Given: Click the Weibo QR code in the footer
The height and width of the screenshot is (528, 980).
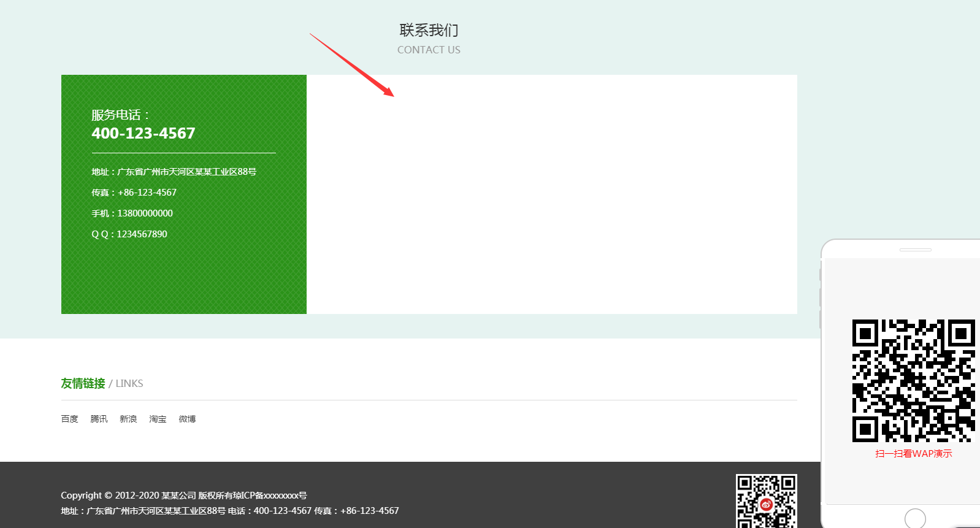Looking at the screenshot, I should pos(767,501).
